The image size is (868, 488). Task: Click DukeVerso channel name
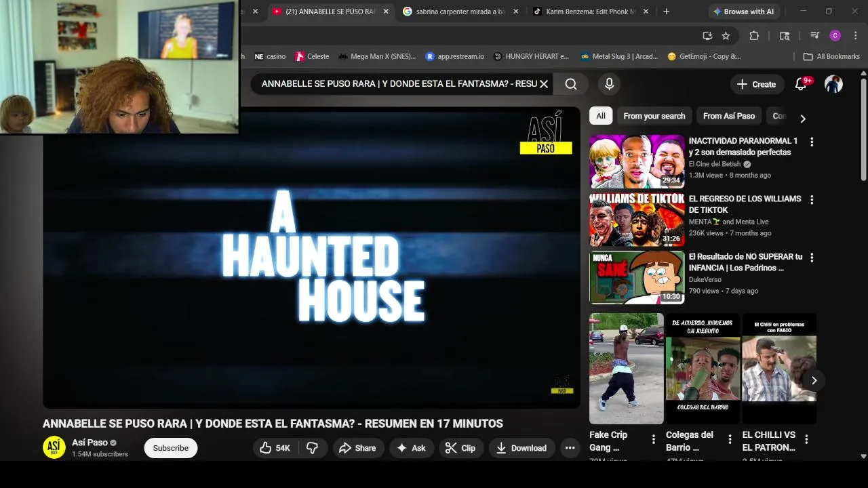coord(705,279)
